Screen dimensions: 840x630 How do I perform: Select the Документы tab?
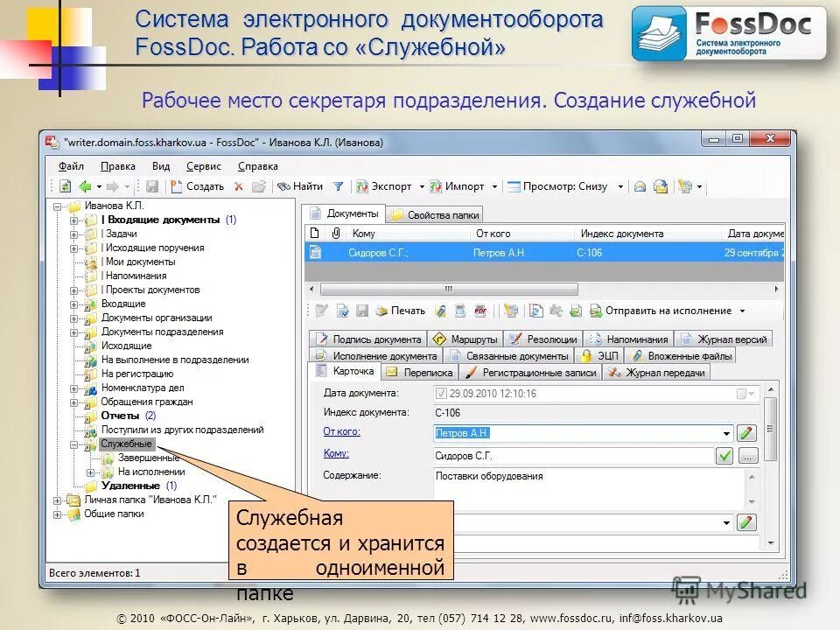point(345,213)
